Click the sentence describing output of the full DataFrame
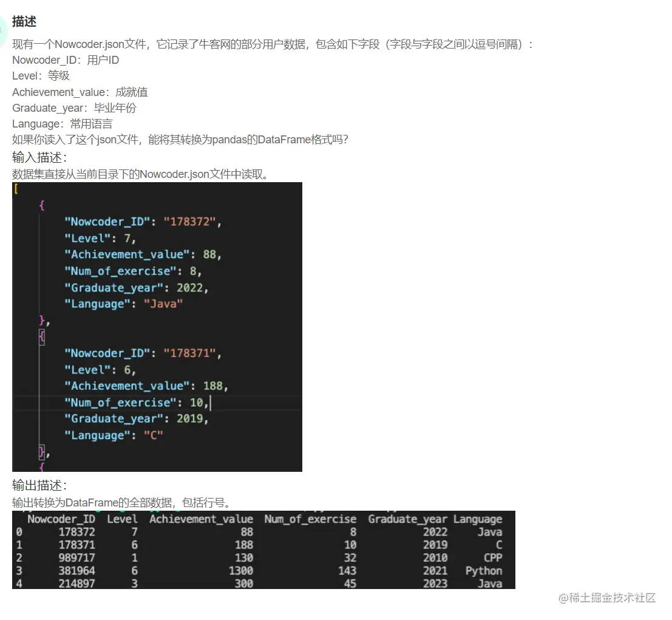 pyautogui.click(x=123, y=503)
